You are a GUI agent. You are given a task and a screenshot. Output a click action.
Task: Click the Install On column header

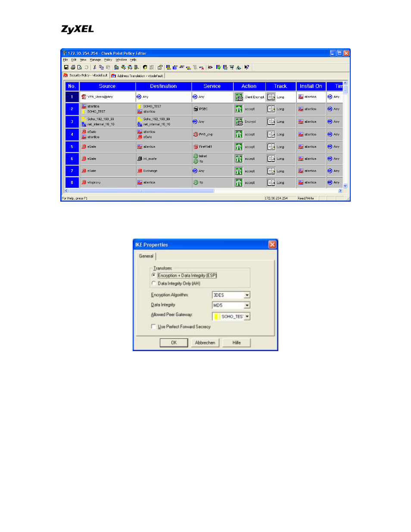click(x=311, y=86)
